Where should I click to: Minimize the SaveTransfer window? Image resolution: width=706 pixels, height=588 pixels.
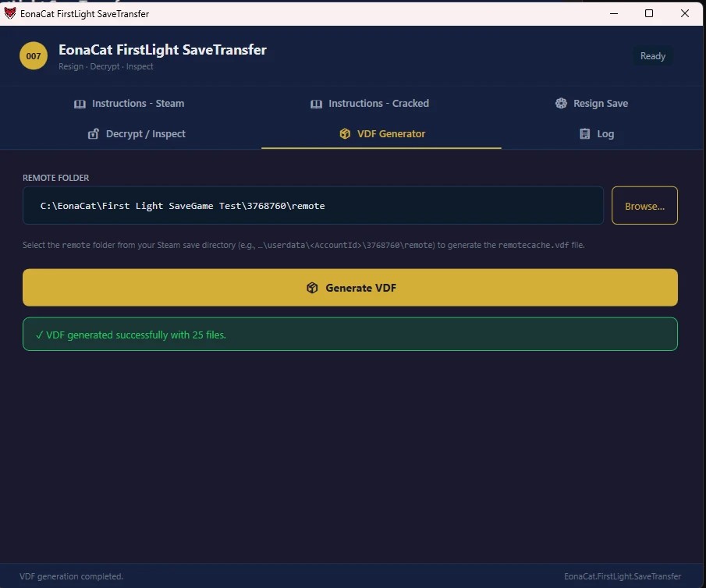click(614, 13)
